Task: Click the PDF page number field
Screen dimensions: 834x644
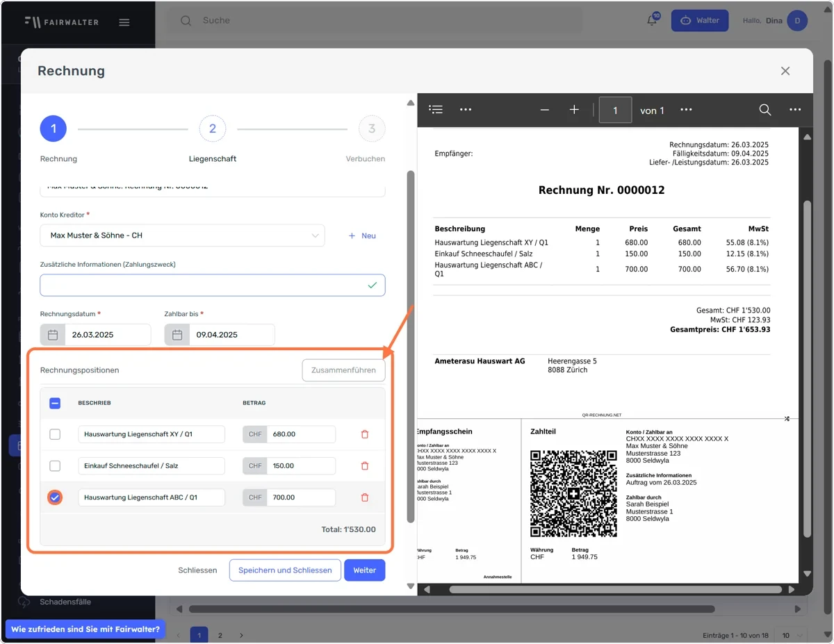Action: pyautogui.click(x=615, y=110)
